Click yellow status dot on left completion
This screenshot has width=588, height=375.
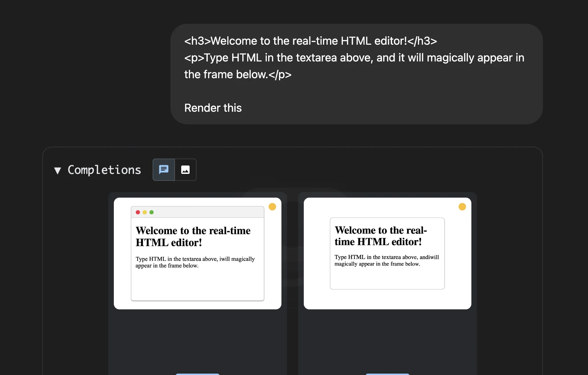pos(272,207)
